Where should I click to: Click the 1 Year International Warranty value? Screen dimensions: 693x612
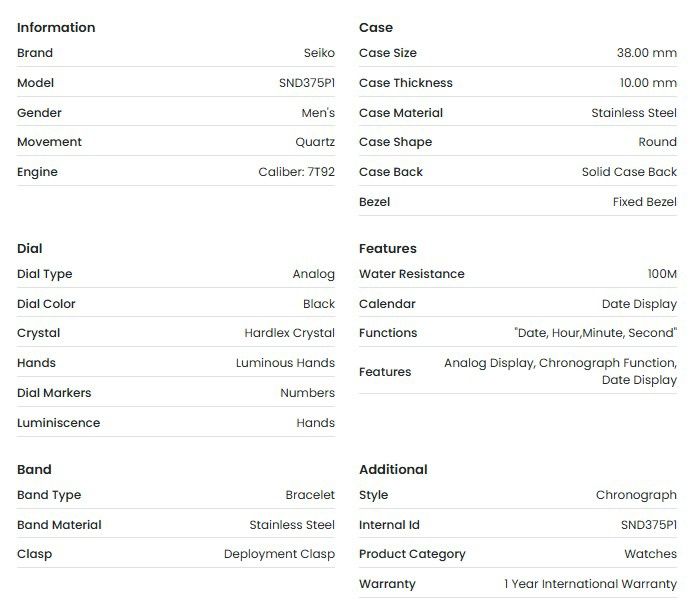tap(590, 584)
